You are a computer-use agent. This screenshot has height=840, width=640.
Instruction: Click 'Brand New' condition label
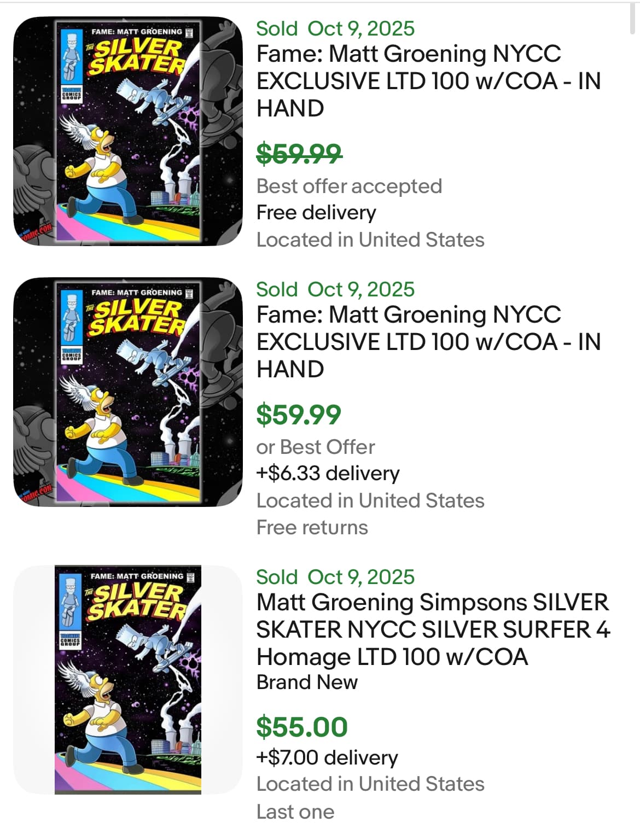pyautogui.click(x=307, y=682)
